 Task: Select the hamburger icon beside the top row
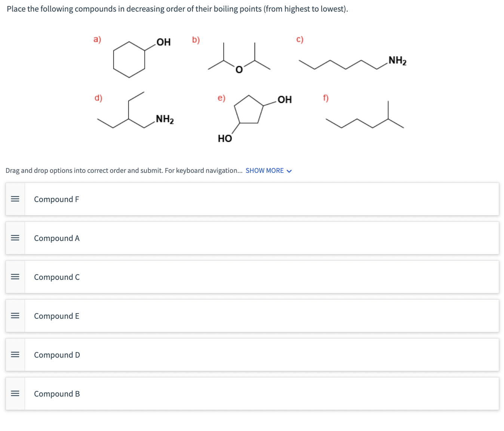[x=15, y=199]
